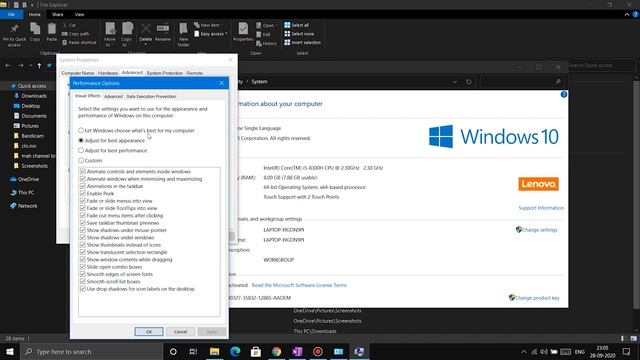The height and width of the screenshot is (360, 640).
Task: Click Cancel in Performance Options
Action: click(x=180, y=332)
